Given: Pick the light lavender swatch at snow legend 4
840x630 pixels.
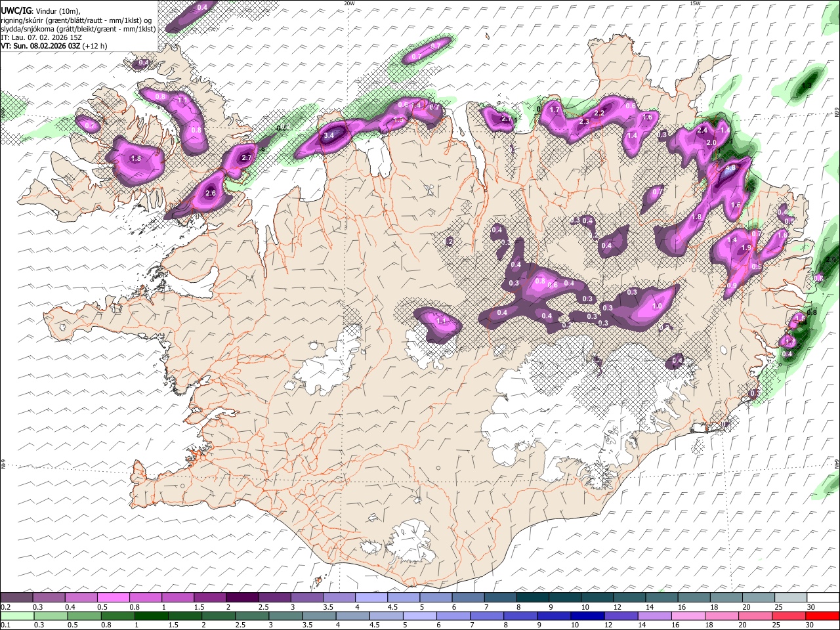Looking at the screenshot, I should tap(371, 598).
